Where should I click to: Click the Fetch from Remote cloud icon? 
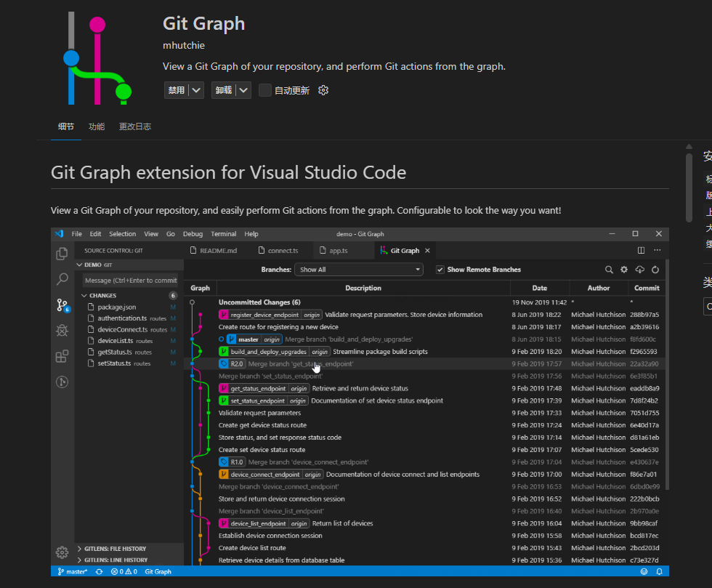pyautogui.click(x=640, y=270)
